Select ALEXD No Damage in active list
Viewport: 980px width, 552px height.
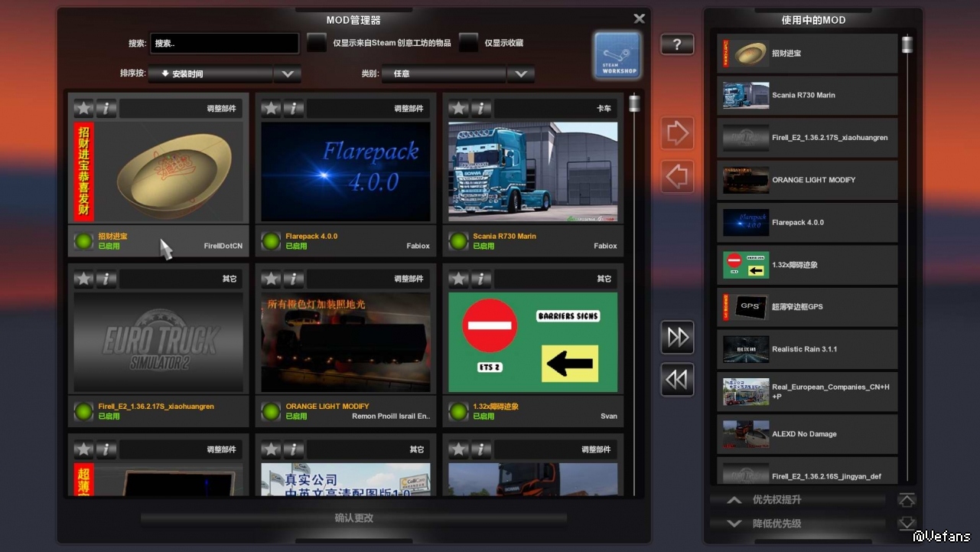807,434
